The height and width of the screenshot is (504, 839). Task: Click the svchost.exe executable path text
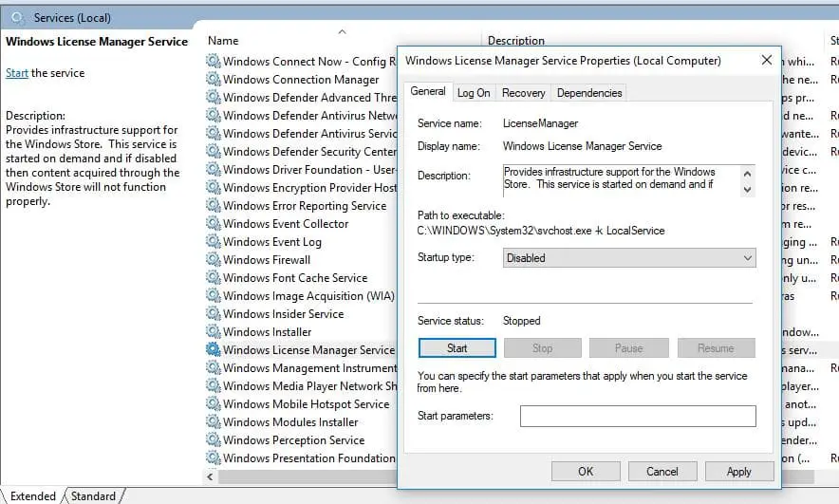click(540, 231)
